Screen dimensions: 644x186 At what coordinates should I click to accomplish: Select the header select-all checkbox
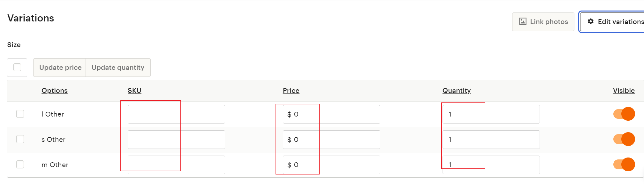[x=17, y=67]
